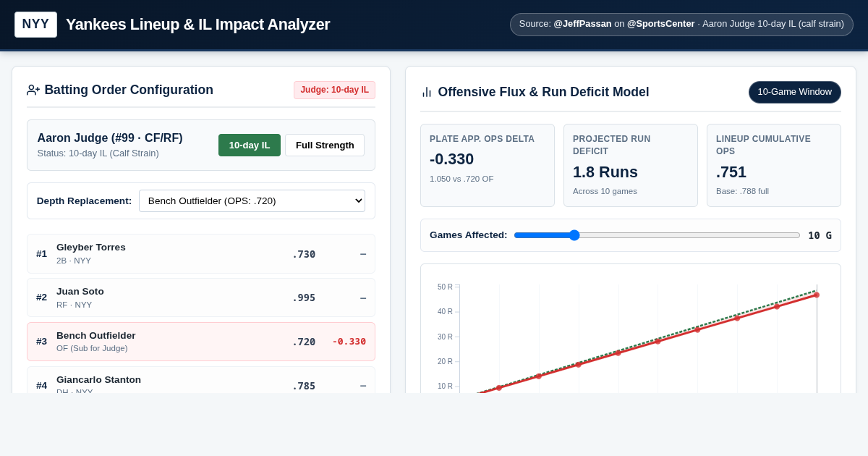Click the 1.050 vs .720 OF note
Viewport: 868px width, 456px height.
pos(461,179)
